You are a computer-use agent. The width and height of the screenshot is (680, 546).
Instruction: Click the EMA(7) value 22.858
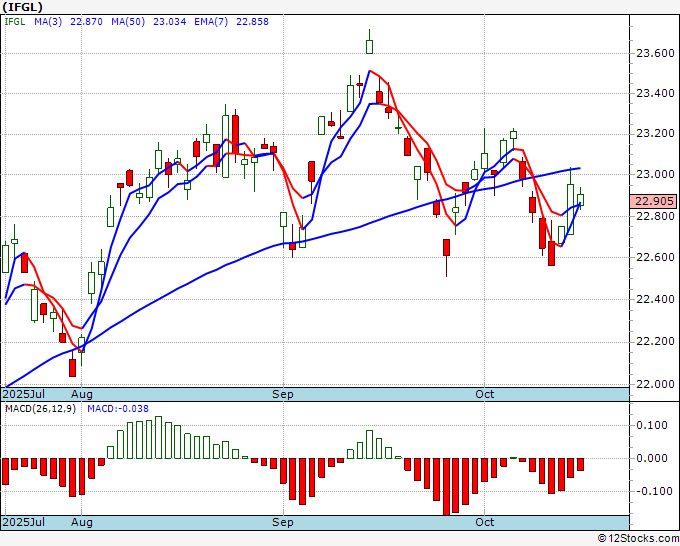click(x=252, y=21)
